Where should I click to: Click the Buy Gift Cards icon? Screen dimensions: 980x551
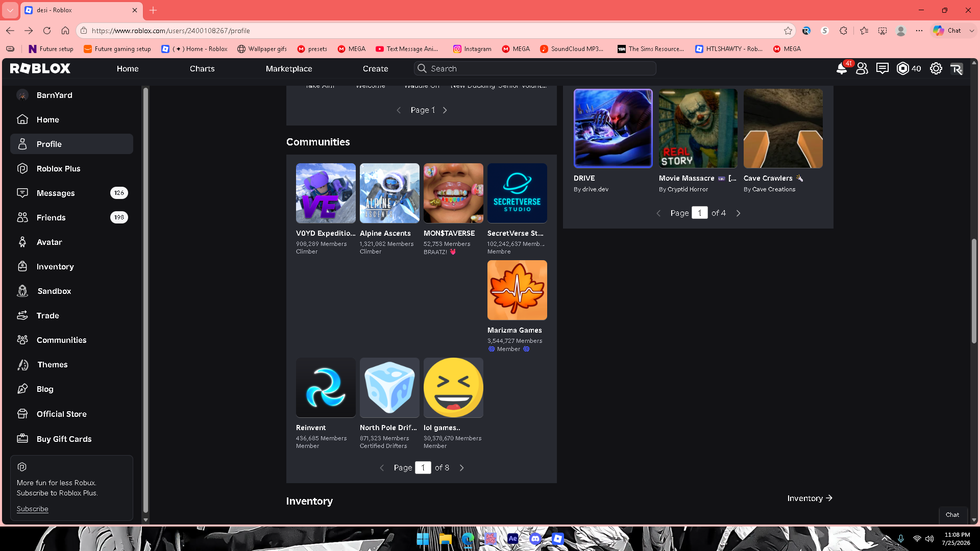tap(22, 439)
